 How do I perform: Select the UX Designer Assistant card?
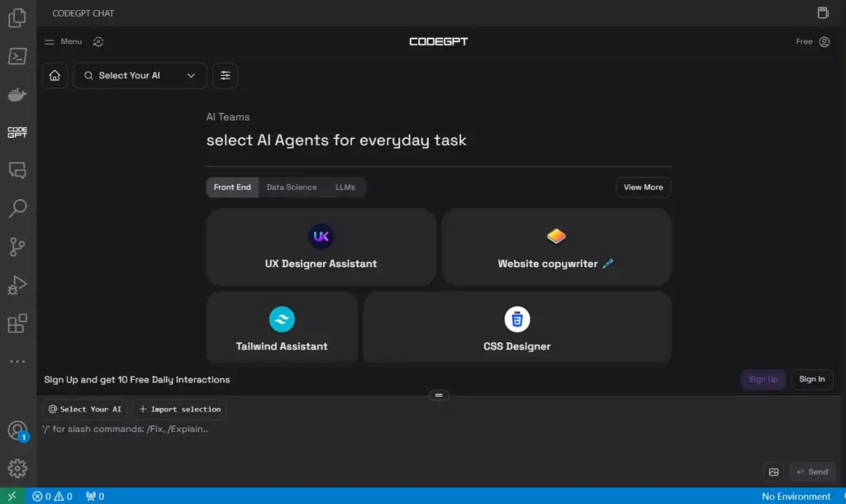[321, 247]
